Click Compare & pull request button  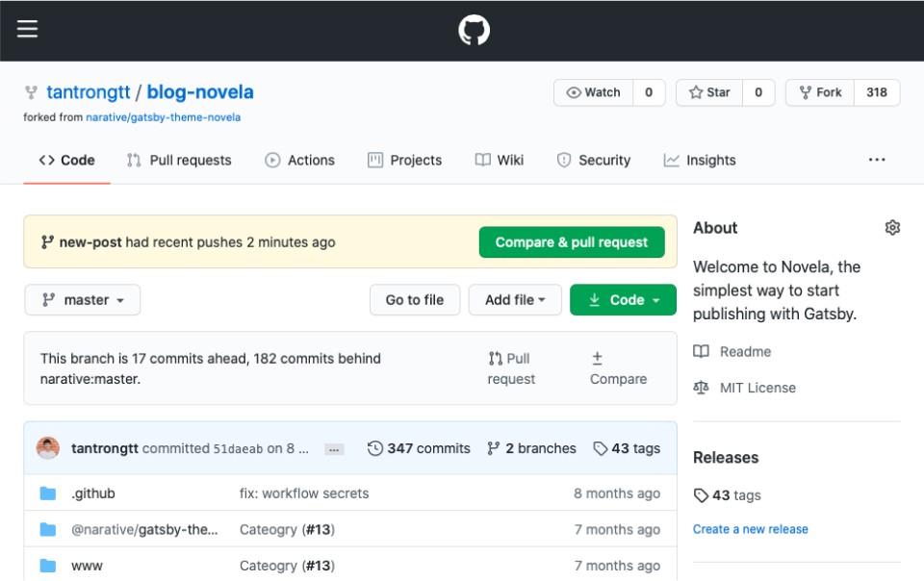pyautogui.click(x=572, y=242)
